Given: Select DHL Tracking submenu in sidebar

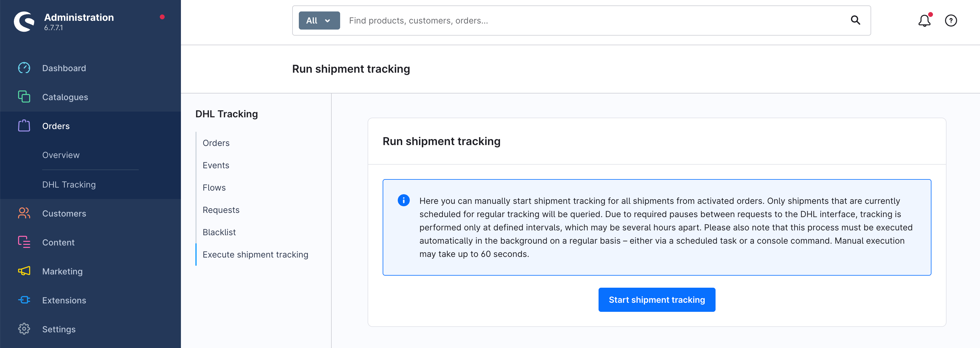Looking at the screenshot, I should 69,185.
